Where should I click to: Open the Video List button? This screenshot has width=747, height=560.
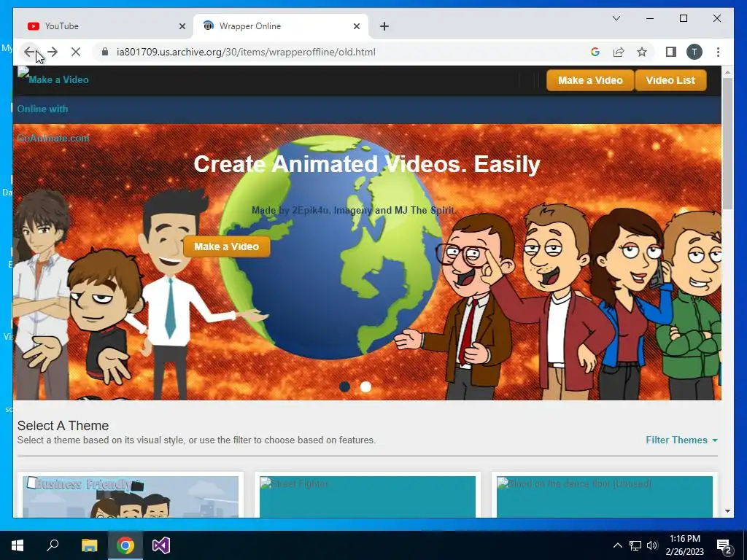click(670, 80)
